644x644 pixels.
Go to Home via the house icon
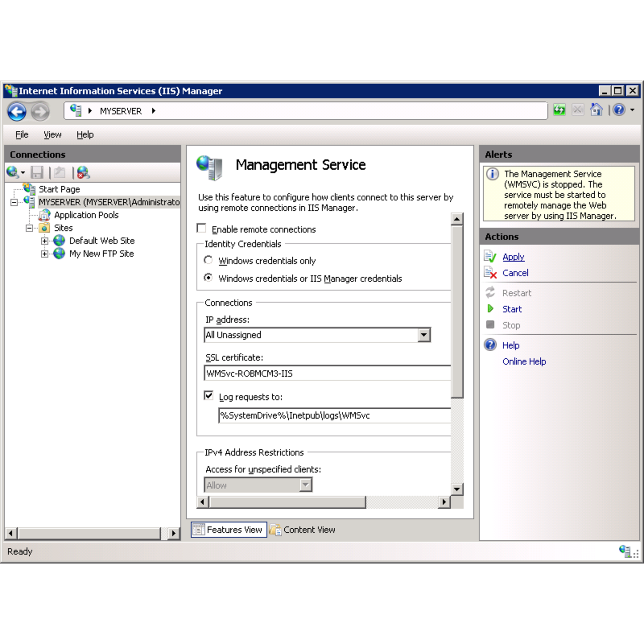596,110
